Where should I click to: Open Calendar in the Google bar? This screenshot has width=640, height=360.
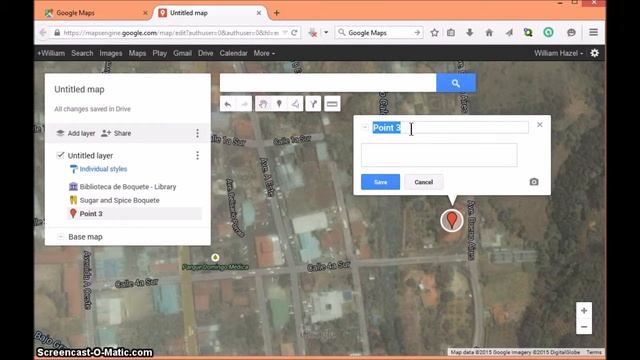click(233, 53)
